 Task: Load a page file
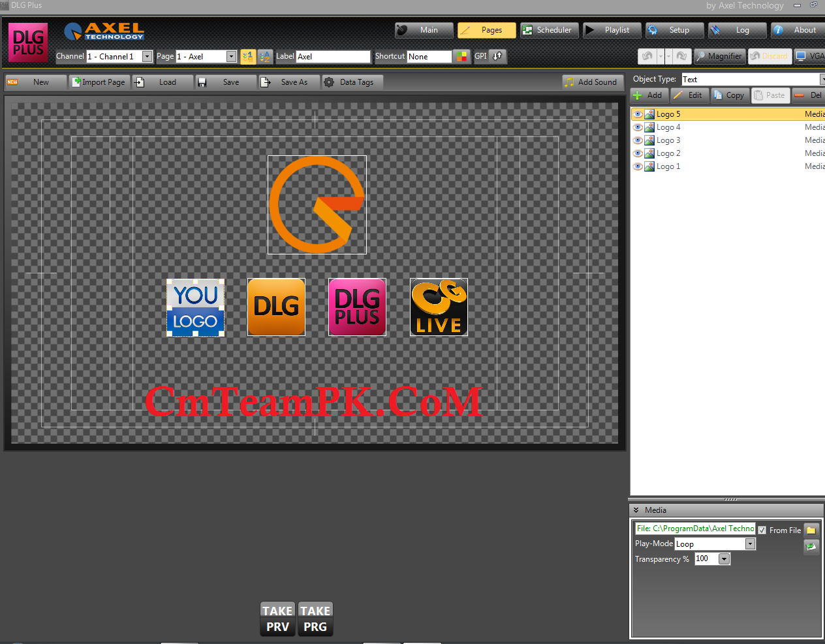pyautogui.click(x=163, y=82)
